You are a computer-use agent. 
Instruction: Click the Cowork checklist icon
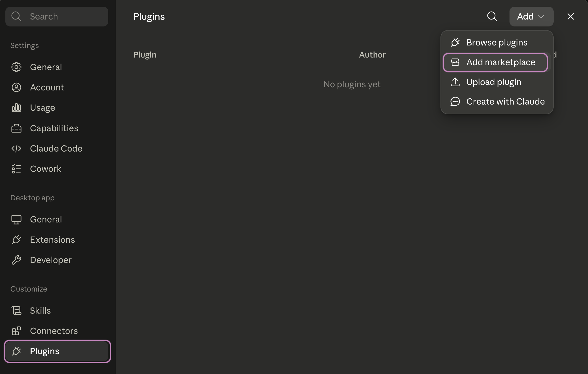point(16,169)
